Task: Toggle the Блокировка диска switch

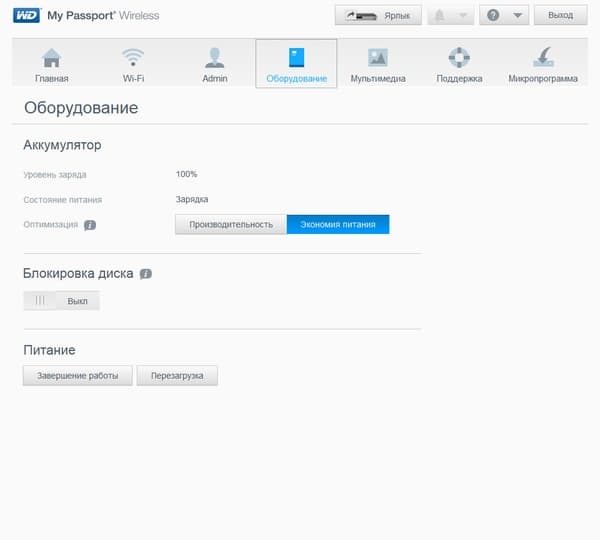Action: (x=62, y=301)
